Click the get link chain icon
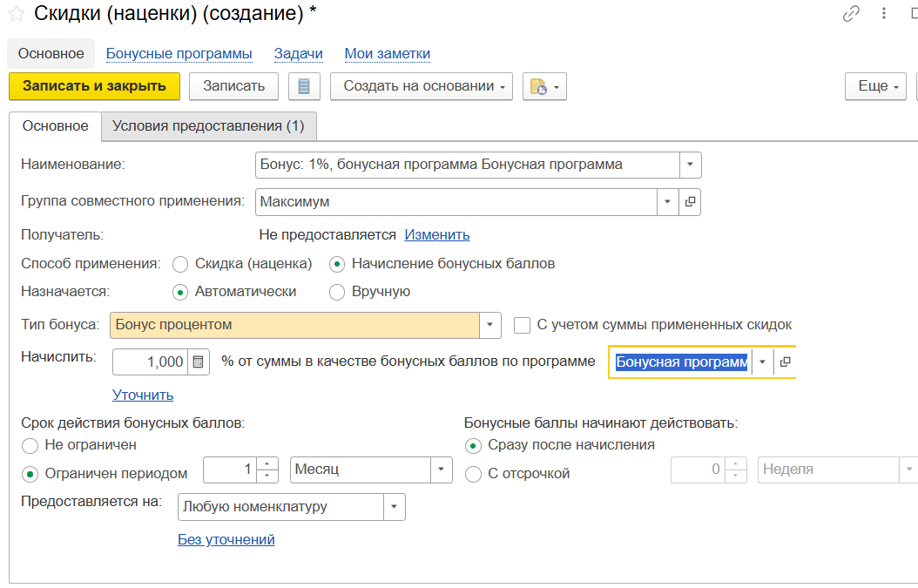The height and width of the screenshot is (588, 918). coord(851,14)
